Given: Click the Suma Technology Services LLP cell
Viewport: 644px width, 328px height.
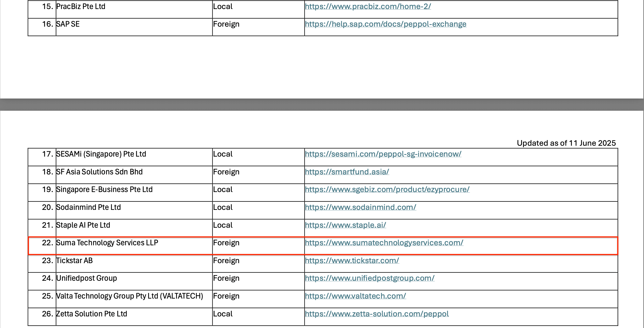Looking at the screenshot, I should [x=107, y=243].
